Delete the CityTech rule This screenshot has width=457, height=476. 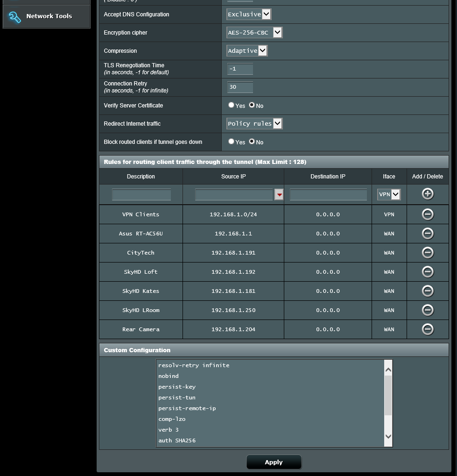[428, 253]
